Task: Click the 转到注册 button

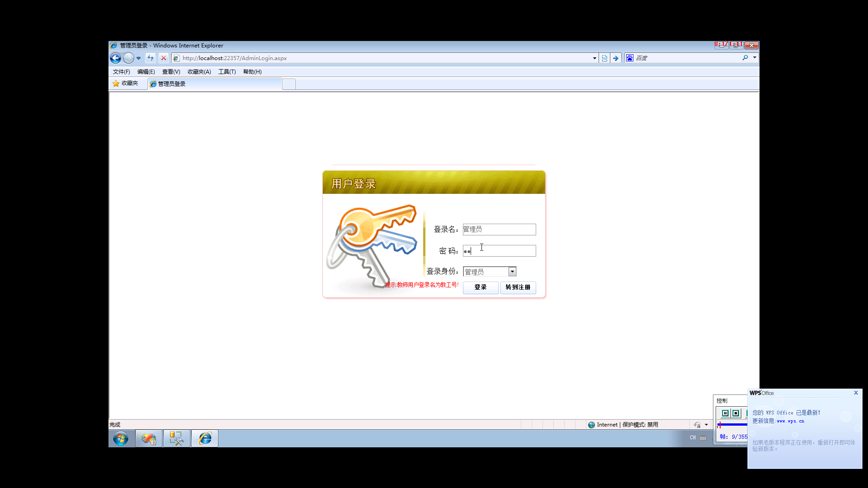Action: [x=518, y=287]
